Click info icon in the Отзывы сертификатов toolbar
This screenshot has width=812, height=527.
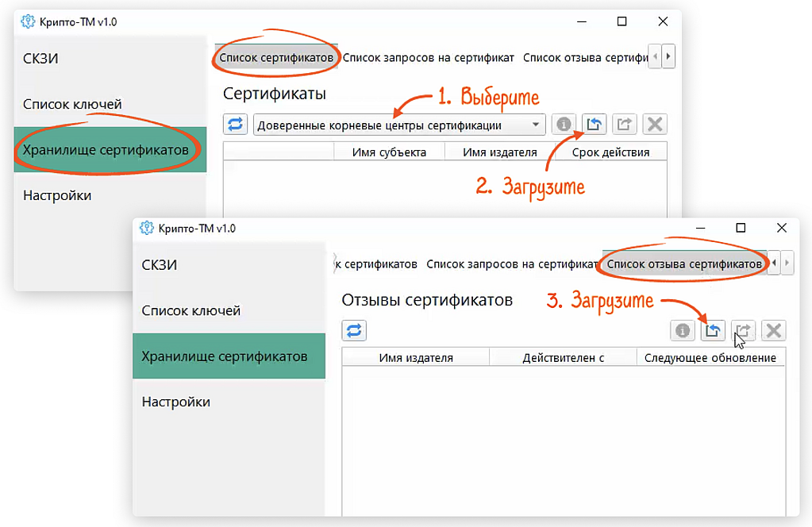tap(682, 331)
